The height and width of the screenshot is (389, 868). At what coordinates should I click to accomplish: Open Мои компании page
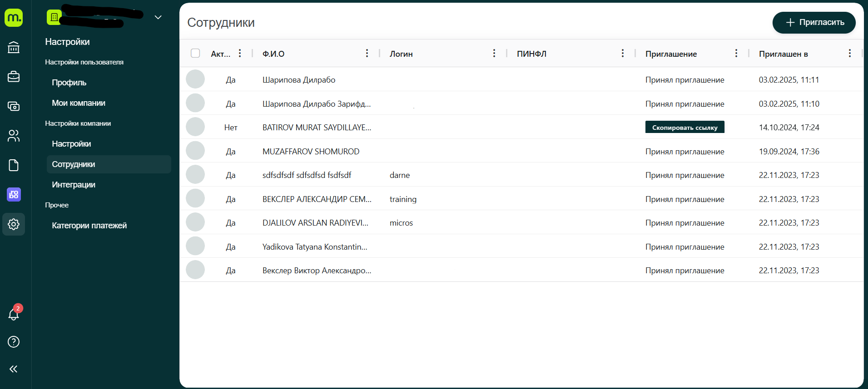coord(79,103)
